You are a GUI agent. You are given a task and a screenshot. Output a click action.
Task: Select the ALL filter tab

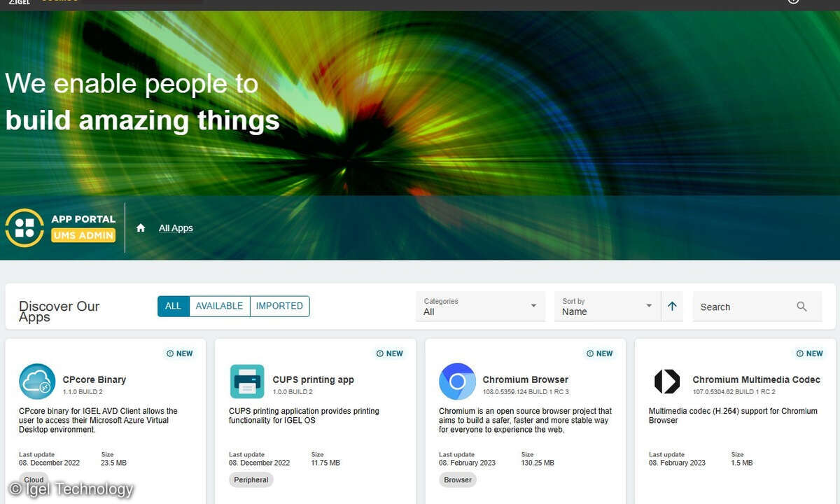[174, 306]
